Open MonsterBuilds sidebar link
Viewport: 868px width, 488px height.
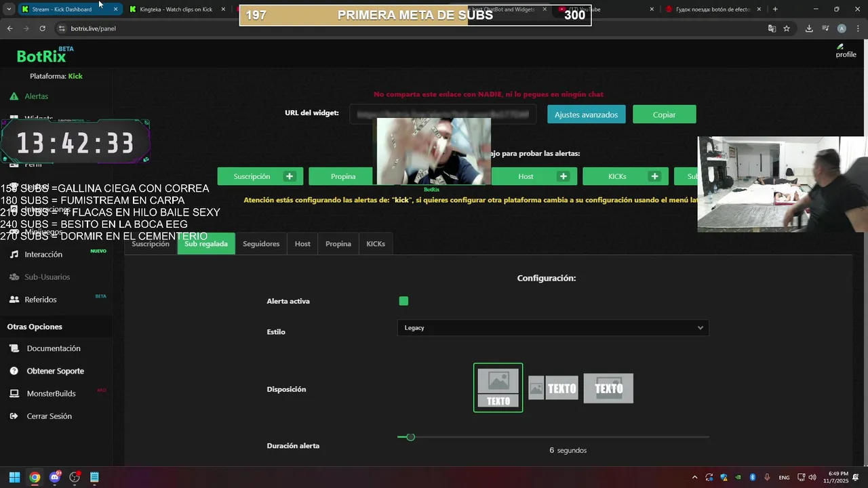point(51,393)
